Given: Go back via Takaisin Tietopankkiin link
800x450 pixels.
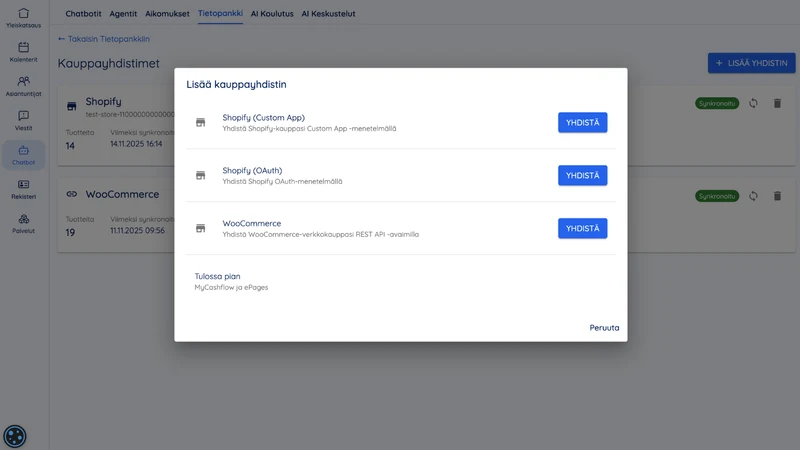Looking at the screenshot, I should (x=104, y=39).
